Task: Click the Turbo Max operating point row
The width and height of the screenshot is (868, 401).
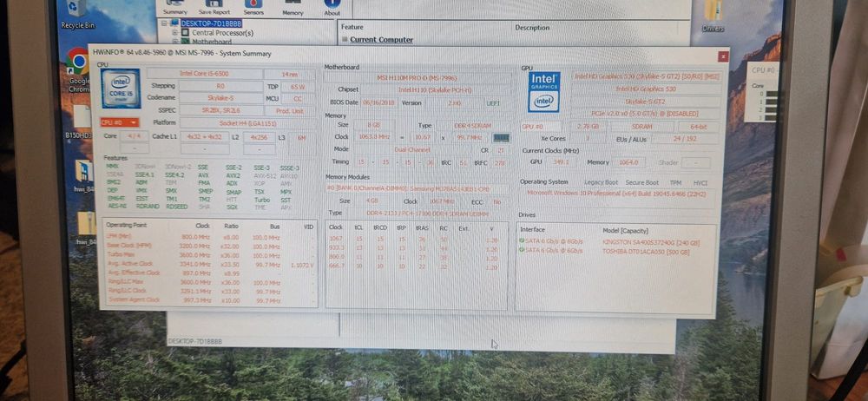Action: tap(210, 255)
